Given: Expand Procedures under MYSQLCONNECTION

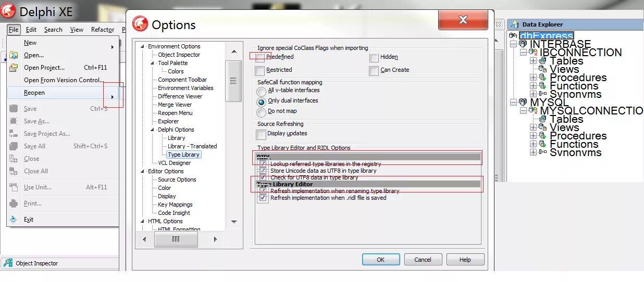Looking at the screenshot, I should (533, 136).
